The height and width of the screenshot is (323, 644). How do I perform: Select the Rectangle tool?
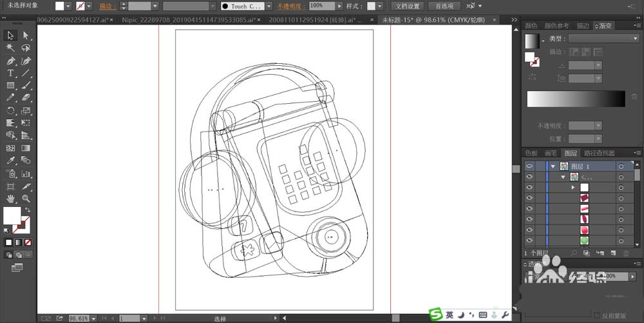[11, 86]
